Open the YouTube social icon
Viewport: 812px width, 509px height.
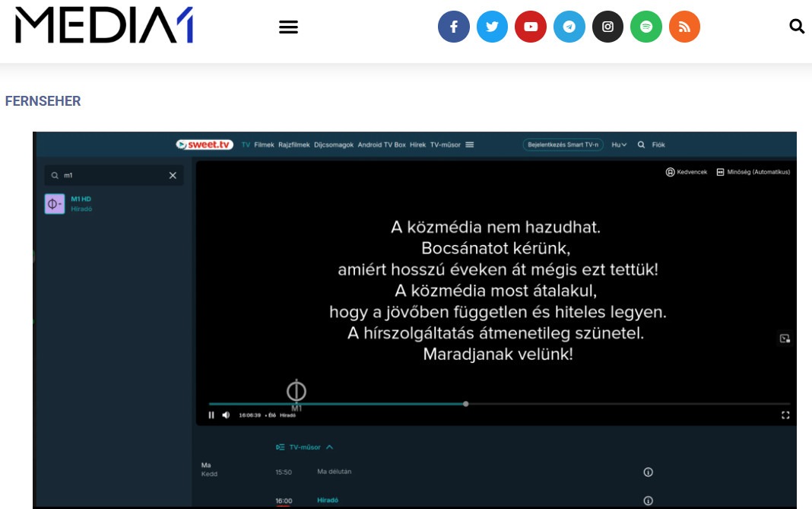pos(530,27)
